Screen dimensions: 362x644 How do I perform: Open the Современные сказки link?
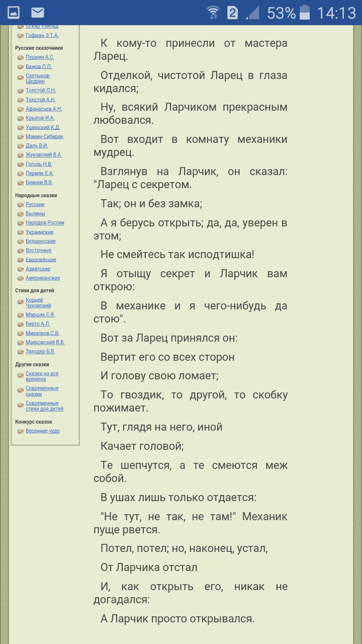(x=42, y=391)
